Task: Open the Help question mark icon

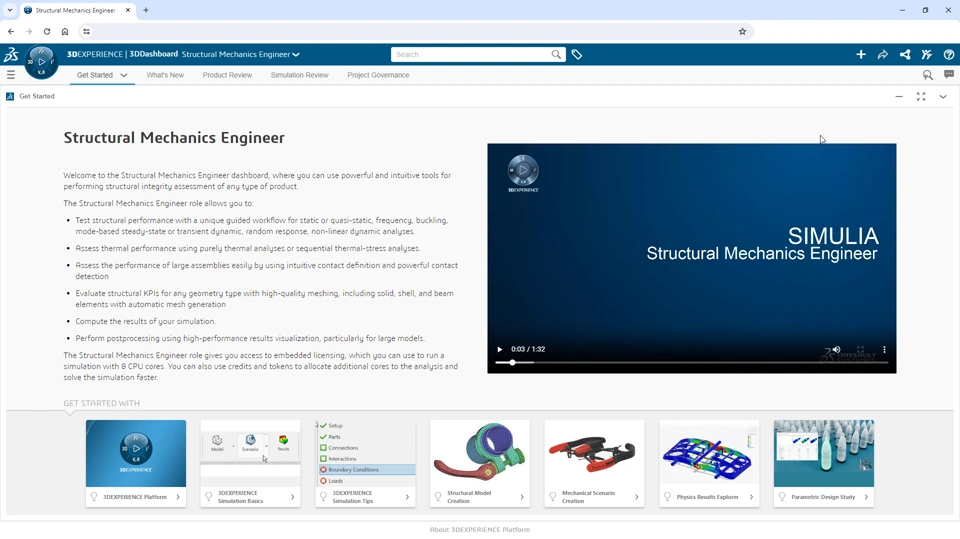Action: (x=949, y=55)
